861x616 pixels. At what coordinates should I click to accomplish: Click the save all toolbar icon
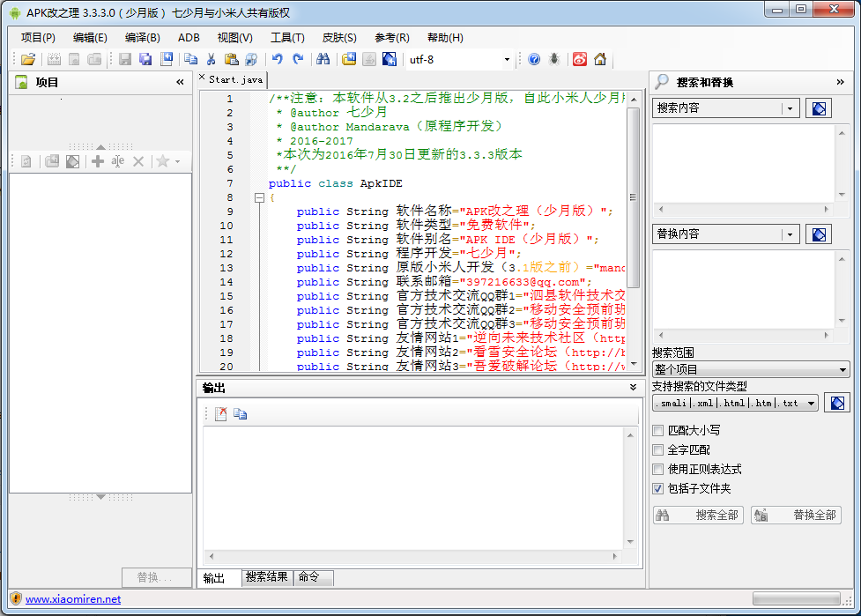coord(145,59)
